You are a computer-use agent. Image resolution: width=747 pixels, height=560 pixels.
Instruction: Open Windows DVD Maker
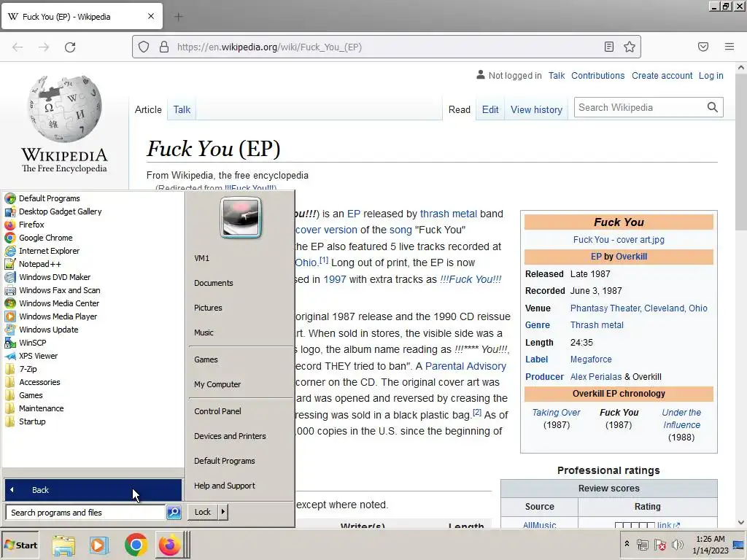(47, 276)
